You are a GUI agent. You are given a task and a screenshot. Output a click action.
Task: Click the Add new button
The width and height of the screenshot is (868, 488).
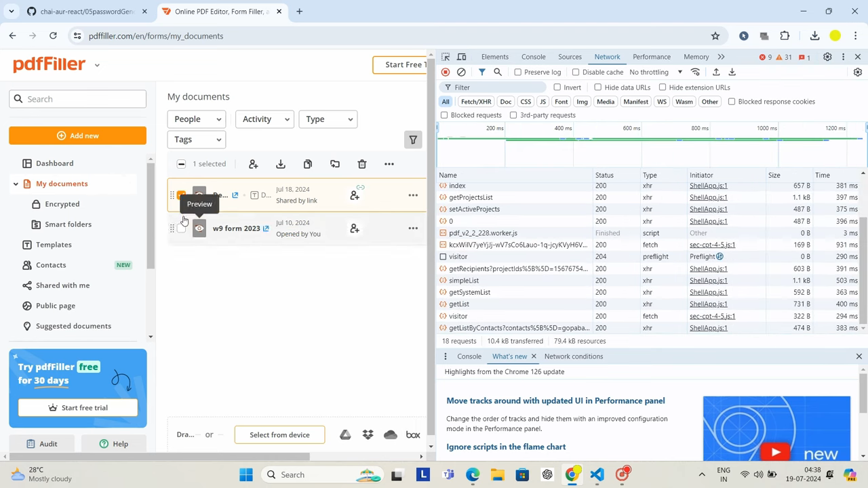pos(78,136)
